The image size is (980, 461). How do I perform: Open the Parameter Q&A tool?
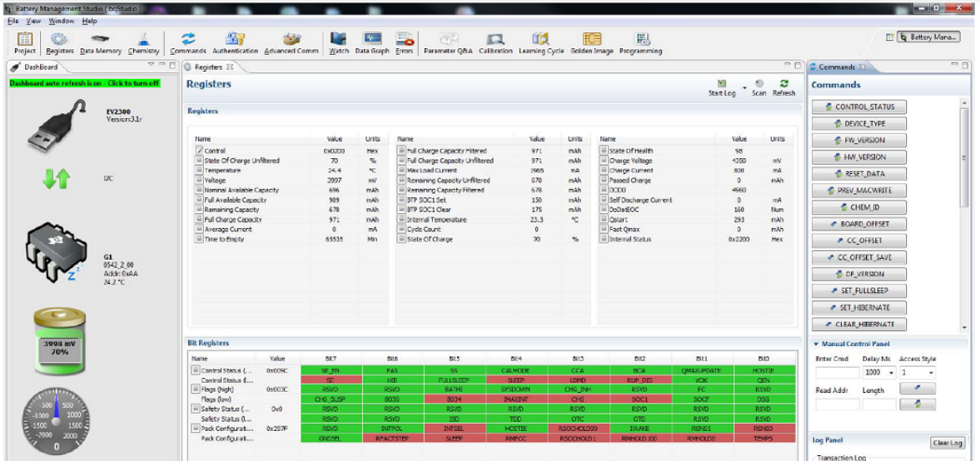point(448,43)
